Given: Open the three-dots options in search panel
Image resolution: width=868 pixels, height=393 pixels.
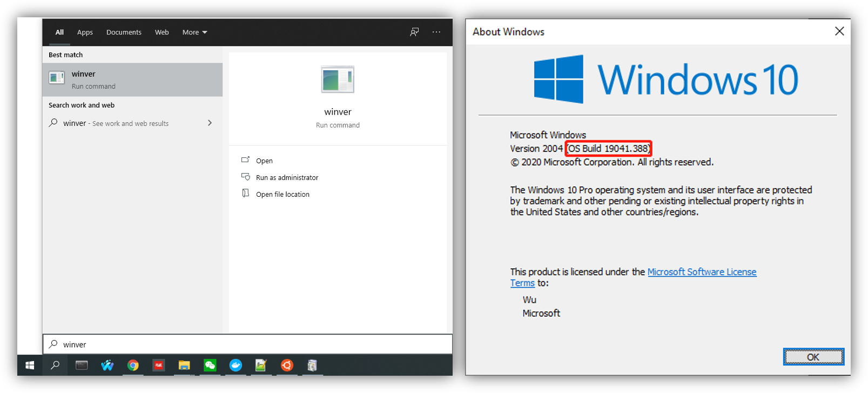Looking at the screenshot, I should 436,32.
